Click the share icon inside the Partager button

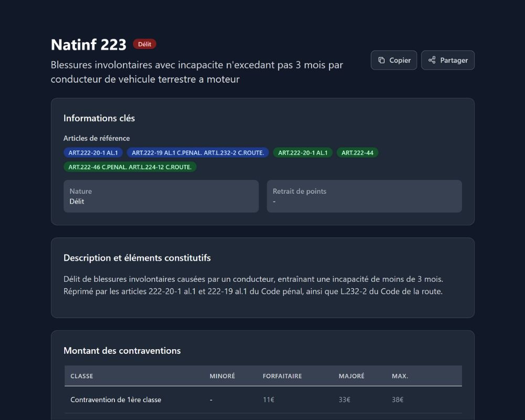tap(433, 60)
